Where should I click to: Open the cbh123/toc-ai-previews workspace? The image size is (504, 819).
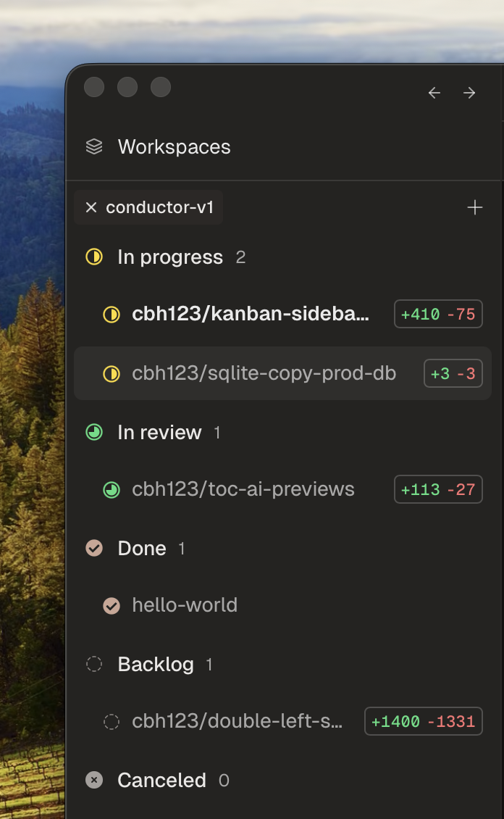point(243,490)
